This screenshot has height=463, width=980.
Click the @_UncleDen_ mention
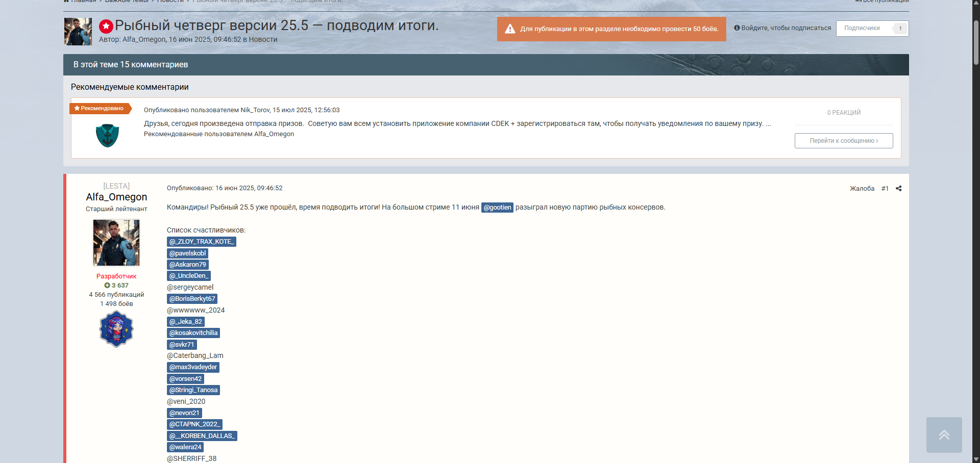point(189,276)
